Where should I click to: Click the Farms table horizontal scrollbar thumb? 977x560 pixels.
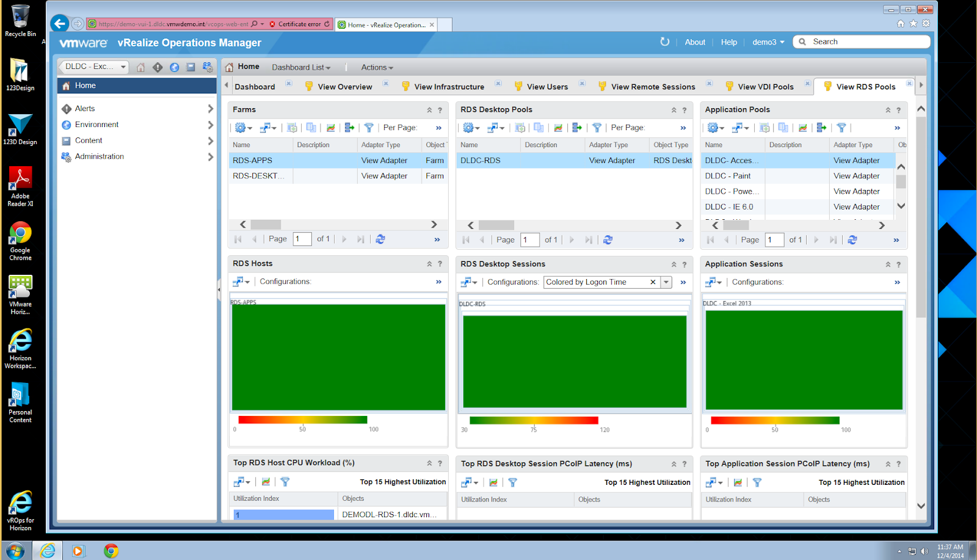pyautogui.click(x=266, y=225)
